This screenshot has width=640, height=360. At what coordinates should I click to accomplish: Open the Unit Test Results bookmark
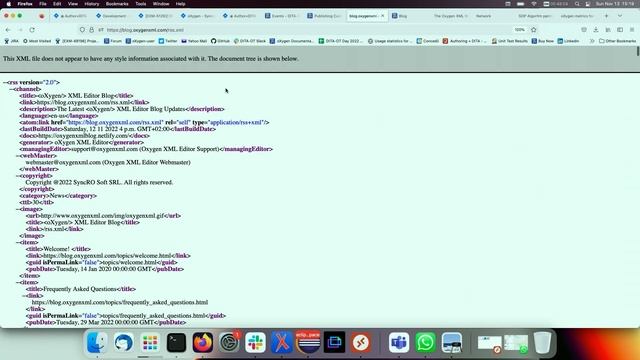[x=509, y=41]
